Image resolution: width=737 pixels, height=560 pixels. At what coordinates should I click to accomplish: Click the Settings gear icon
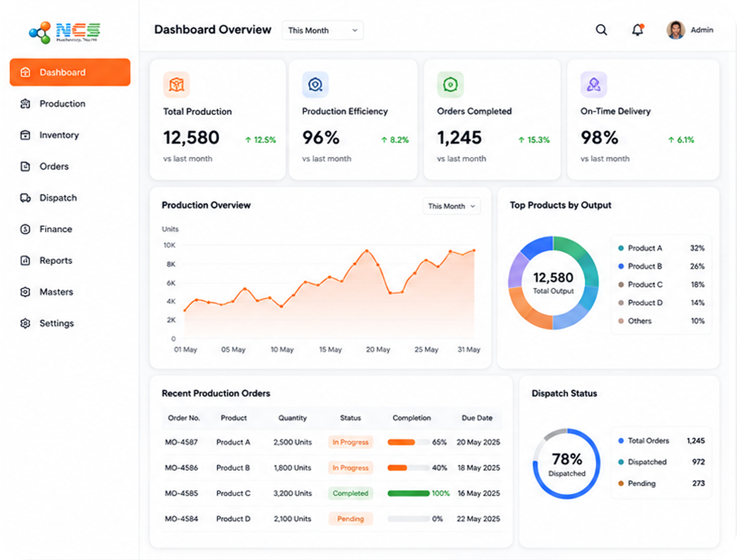(x=25, y=323)
